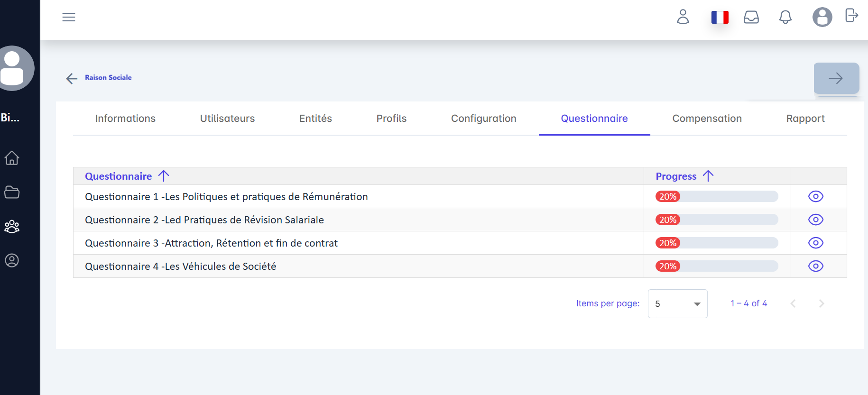The image size is (868, 395).
Task: View Questionnaire 3 using its eye icon
Action: click(815, 243)
